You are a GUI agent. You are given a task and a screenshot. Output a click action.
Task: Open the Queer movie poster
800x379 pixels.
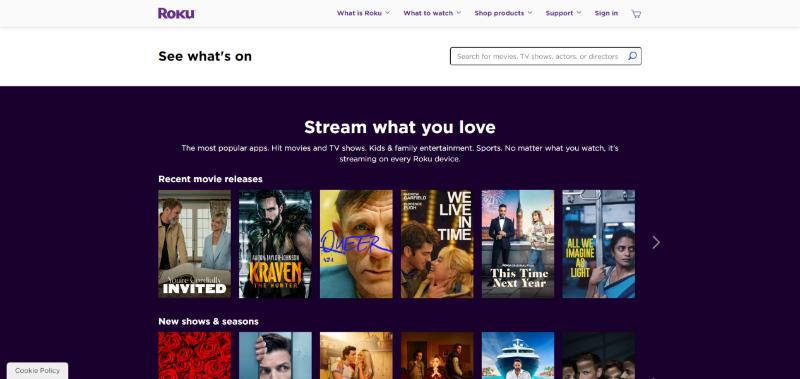point(356,244)
